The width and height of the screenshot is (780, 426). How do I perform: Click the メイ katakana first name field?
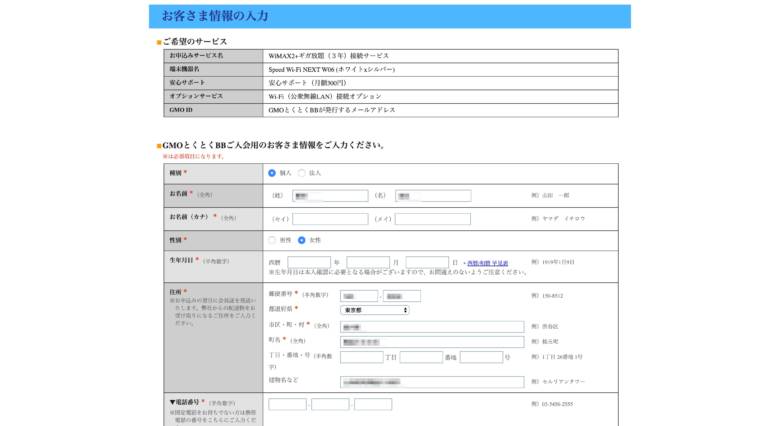tap(433, 219)
